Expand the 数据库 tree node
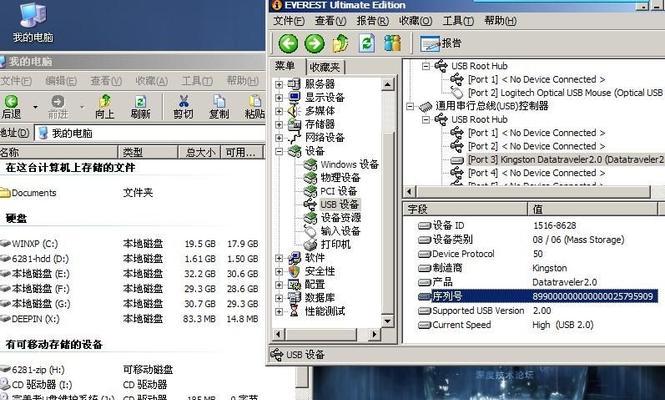 [x=279, y=298]
